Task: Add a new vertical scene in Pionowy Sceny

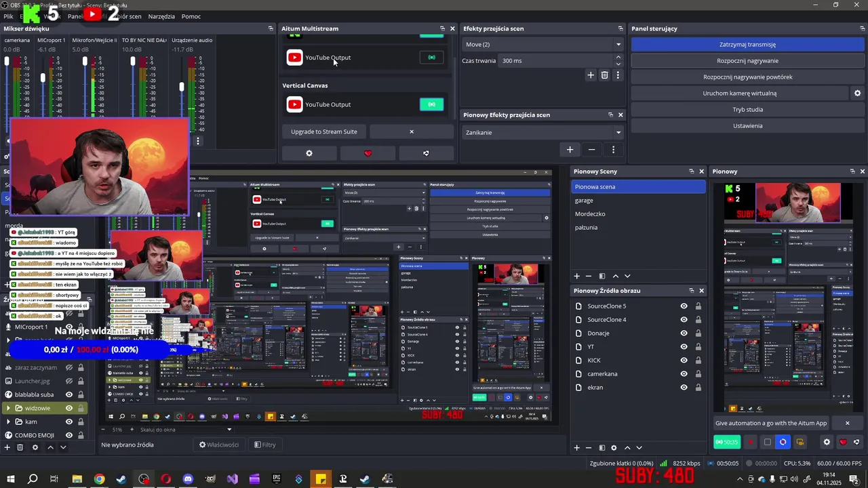Action: pos(577,277)
